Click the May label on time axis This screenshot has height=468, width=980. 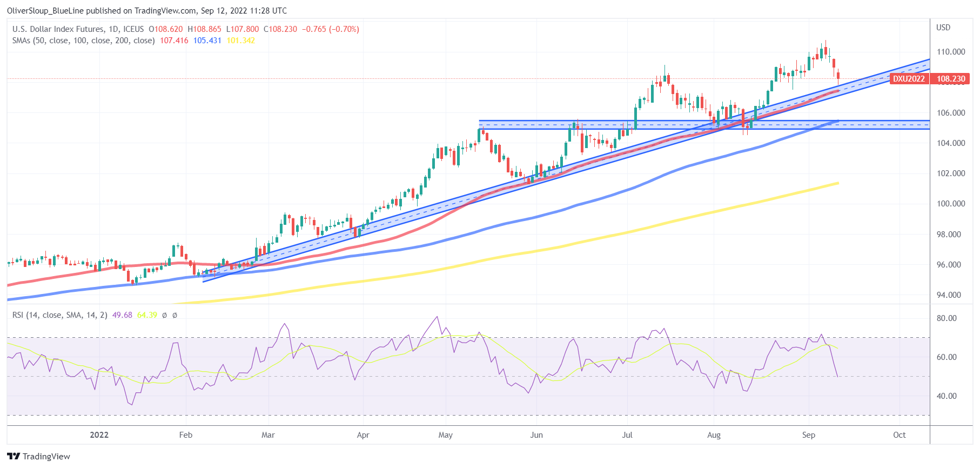click(446, 435)
